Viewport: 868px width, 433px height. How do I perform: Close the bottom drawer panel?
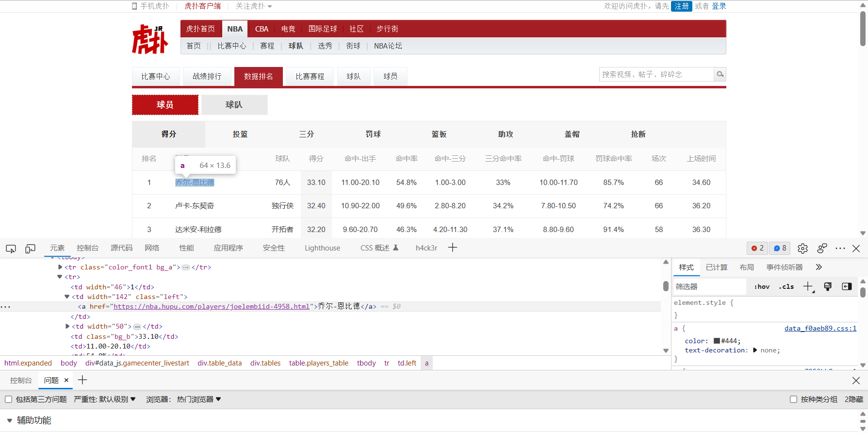coord(856,381)
